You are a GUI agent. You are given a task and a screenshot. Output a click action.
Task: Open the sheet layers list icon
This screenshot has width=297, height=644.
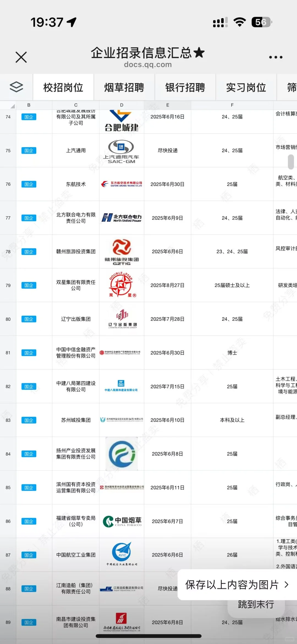(x=16, y=87)
